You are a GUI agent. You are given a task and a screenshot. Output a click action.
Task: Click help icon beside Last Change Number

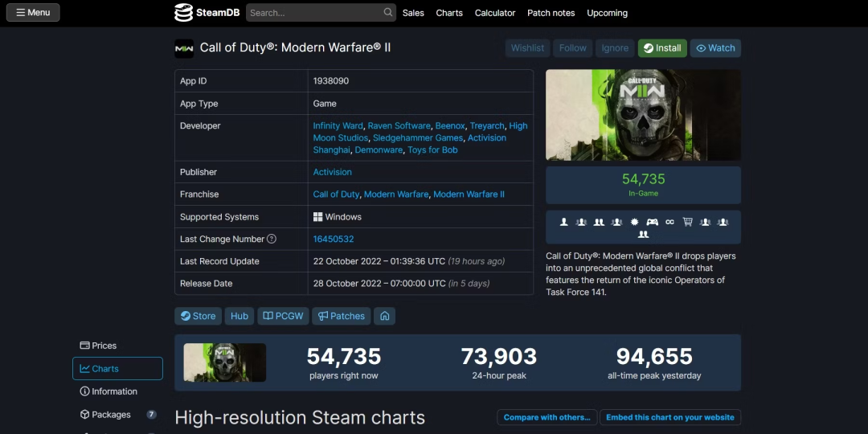[x=272, y=240]
